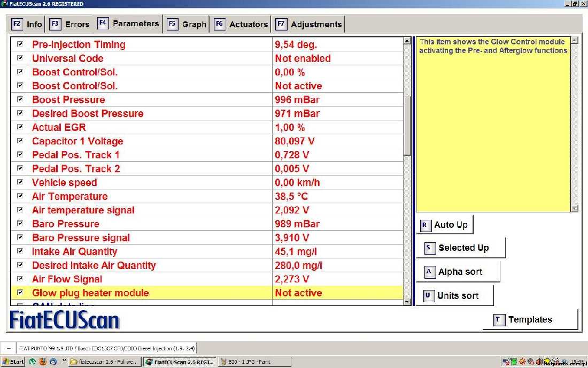This screenshot has height=368, width=588.
Task: Switch to the Errors tab
Action: [69, 24]
